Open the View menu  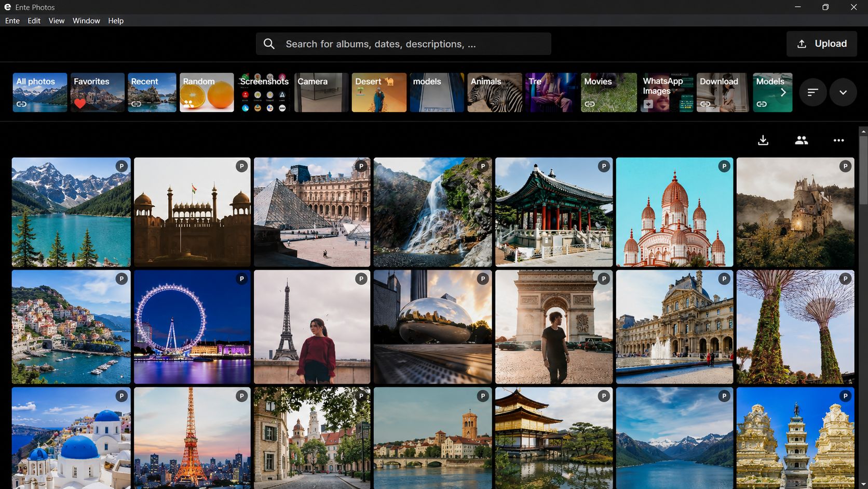point(56,21)
